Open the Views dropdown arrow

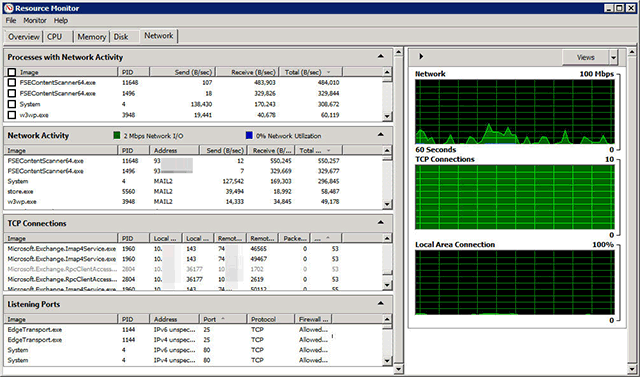click(613, 58)
